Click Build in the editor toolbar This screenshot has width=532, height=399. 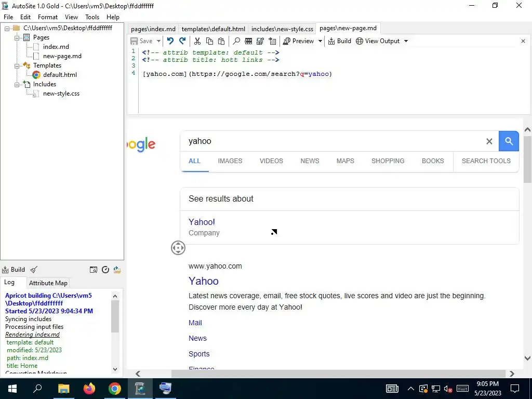click(340, 41)
